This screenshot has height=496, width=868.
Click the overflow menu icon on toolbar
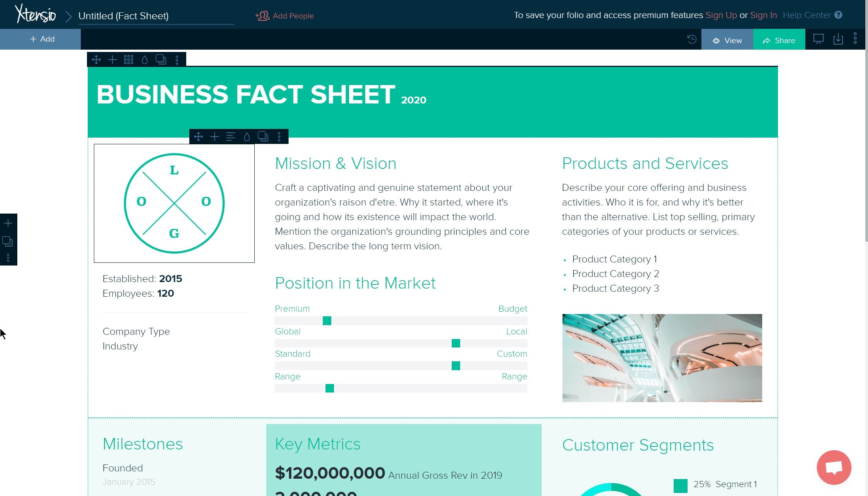tap(178, 60)
